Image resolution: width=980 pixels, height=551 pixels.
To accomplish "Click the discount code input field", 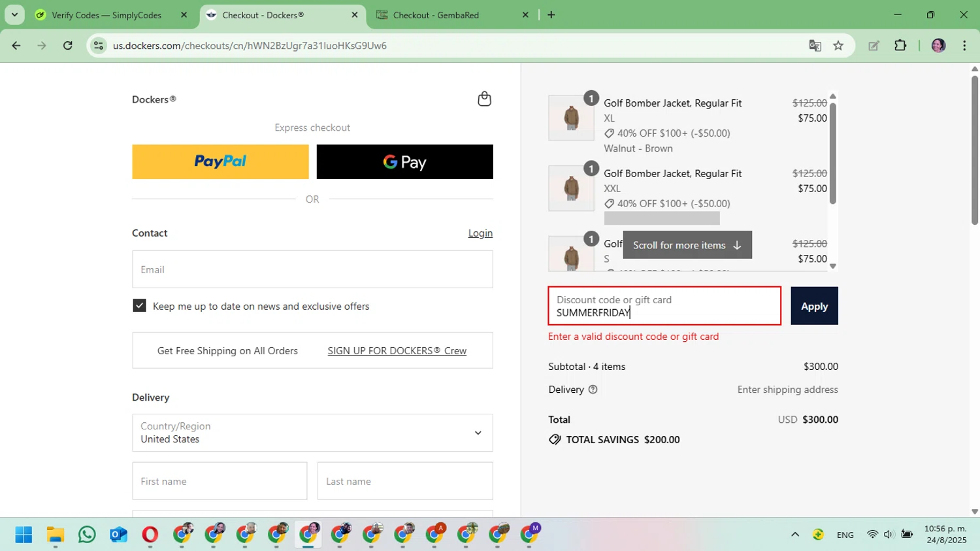I will (x=664, y=306).
